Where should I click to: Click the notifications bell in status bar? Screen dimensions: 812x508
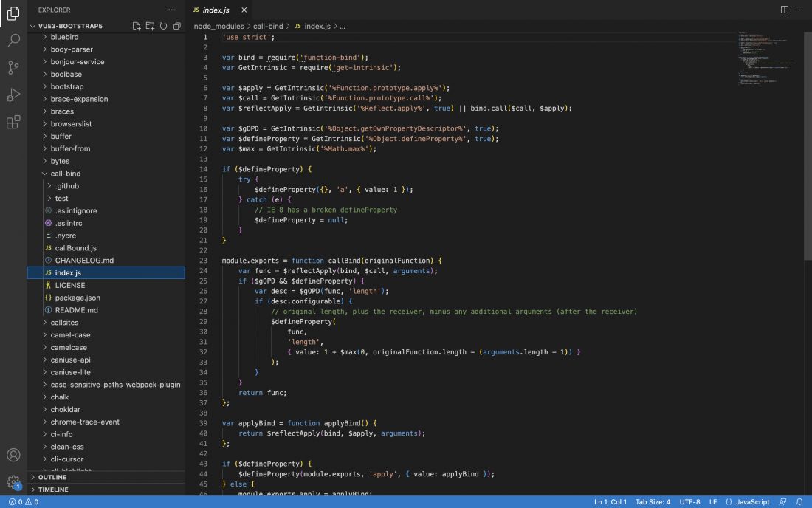pyautogui.click(x=799, y=502)
